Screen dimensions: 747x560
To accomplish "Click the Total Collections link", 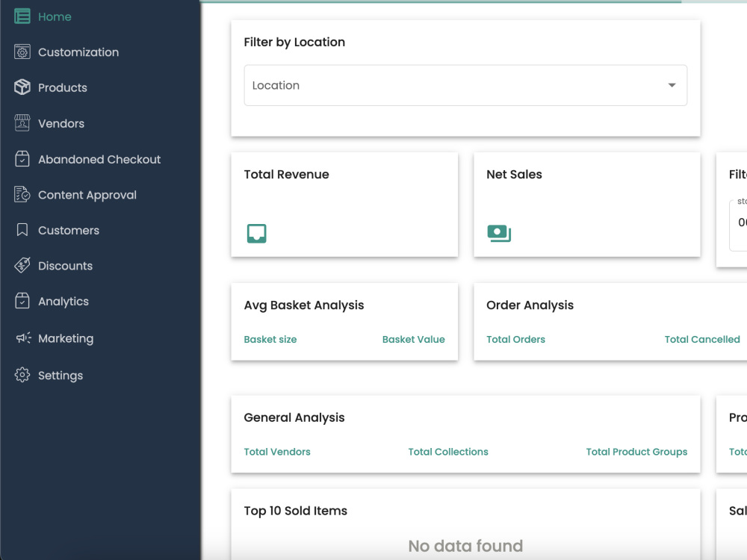I will tap(447, 452).
